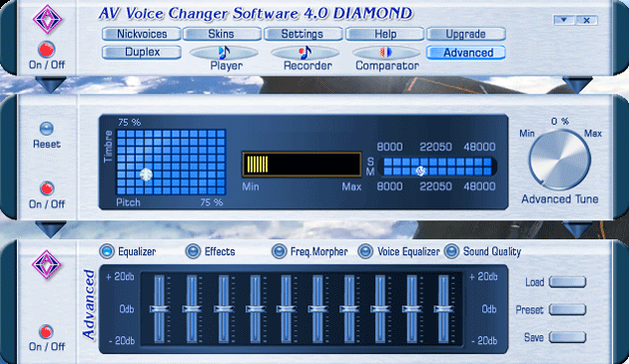629x364 pixels.
Task: Close the voice changer window
Action: 586,20
